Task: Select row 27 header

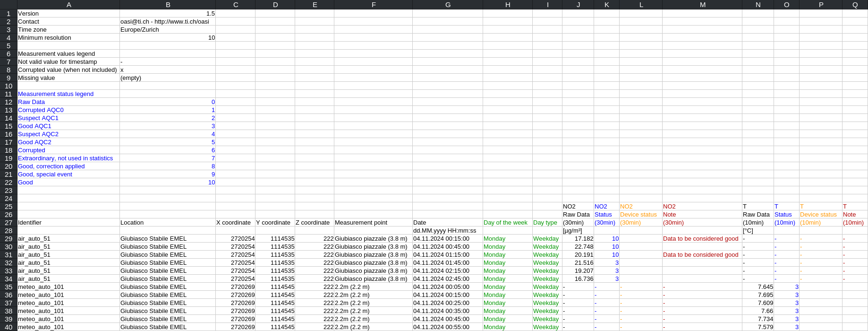Action: click(9, 223)
